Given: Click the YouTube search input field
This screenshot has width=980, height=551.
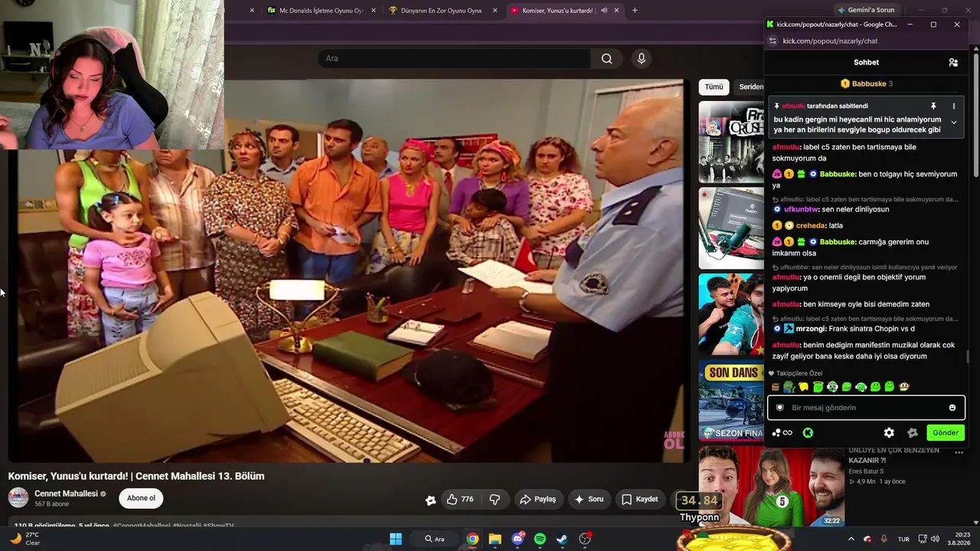Looking at the screenshot, I should 454,59.
